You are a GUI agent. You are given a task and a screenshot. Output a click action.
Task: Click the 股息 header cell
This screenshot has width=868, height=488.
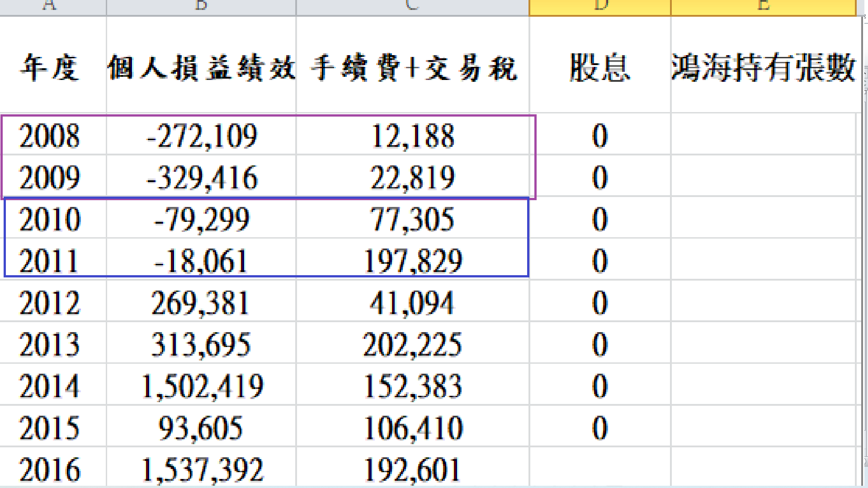click(x=600, y=68)
